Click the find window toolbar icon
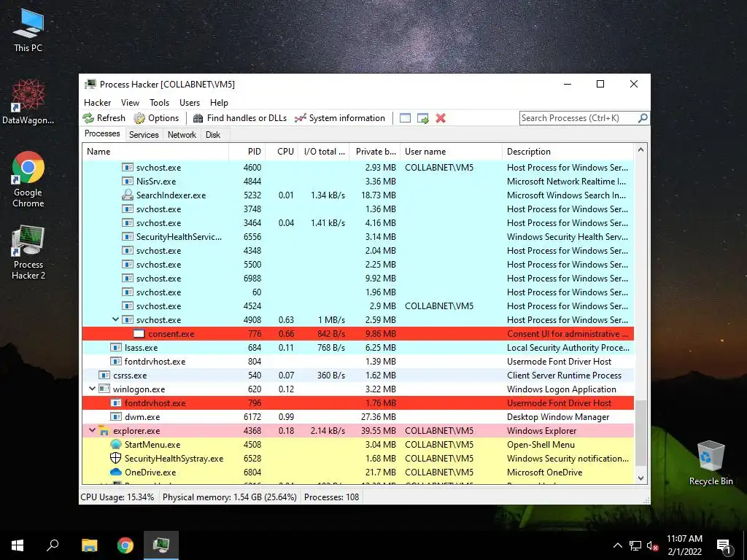This screenshot has height=560, width=747. [405, 118]
